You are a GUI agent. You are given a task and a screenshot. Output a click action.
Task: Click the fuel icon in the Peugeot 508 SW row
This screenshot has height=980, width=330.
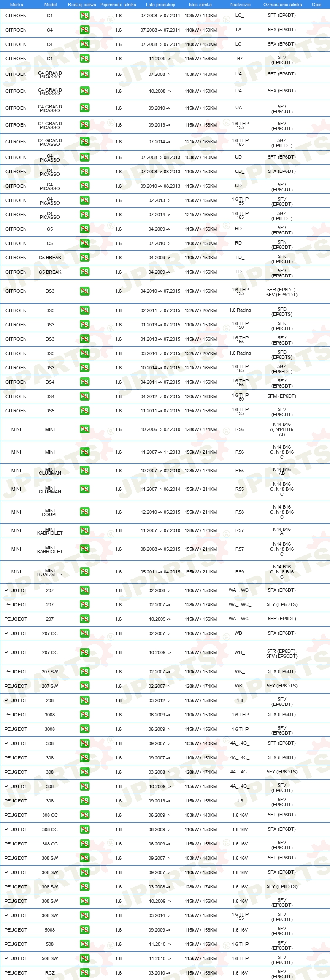coord(84,958)
